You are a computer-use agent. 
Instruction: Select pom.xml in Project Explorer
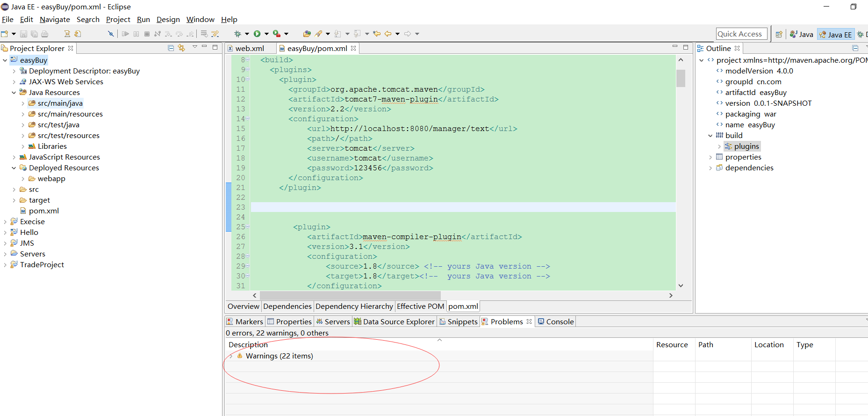(44, 211)
